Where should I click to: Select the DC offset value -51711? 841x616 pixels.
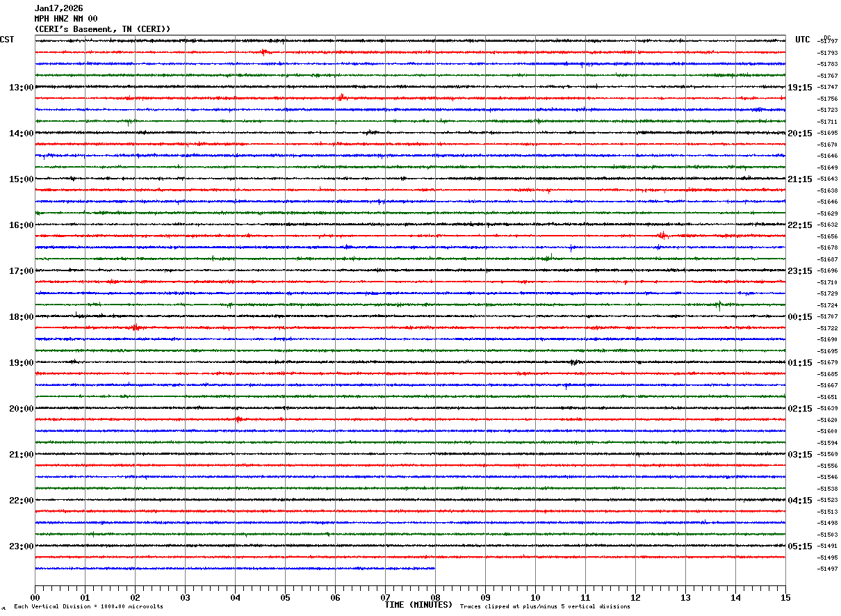click(828, 122)
